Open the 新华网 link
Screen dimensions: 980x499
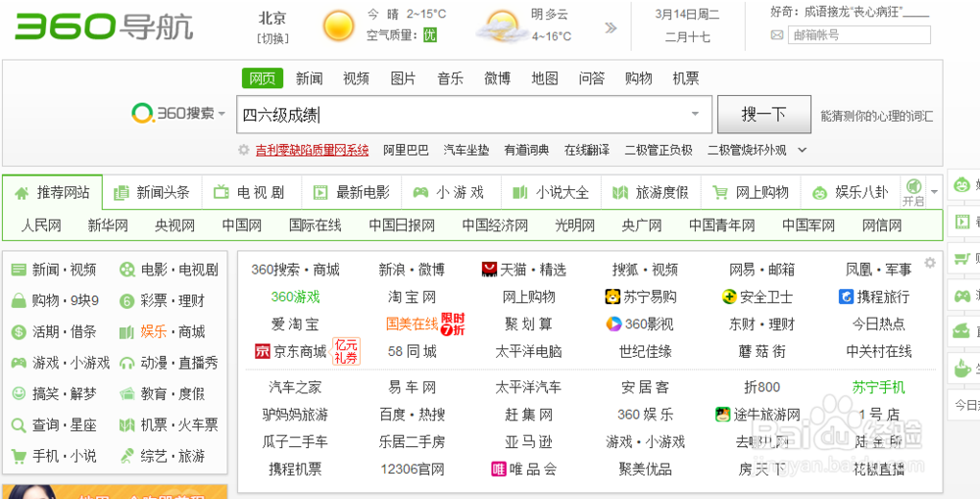pyautogui.click(x=108, y=225)
